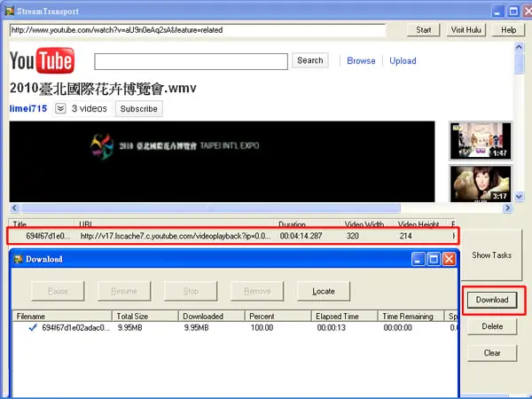Click the Show Tasks button

491,255
